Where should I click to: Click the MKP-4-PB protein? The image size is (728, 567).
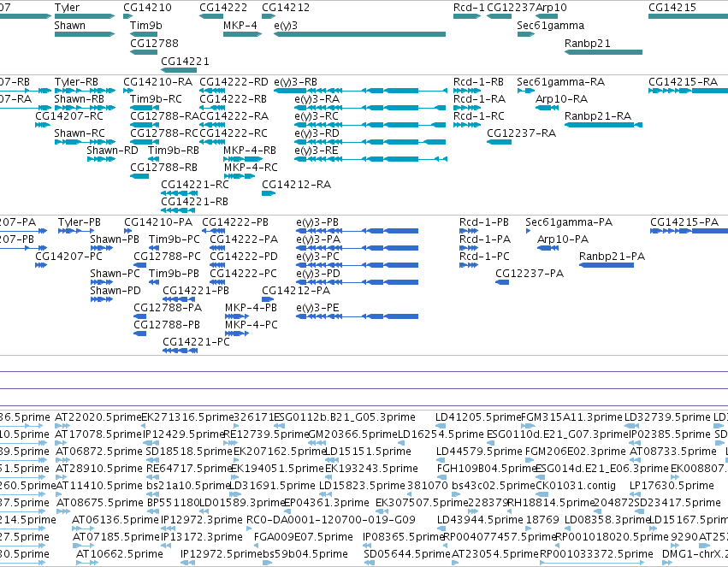point(237,316)
